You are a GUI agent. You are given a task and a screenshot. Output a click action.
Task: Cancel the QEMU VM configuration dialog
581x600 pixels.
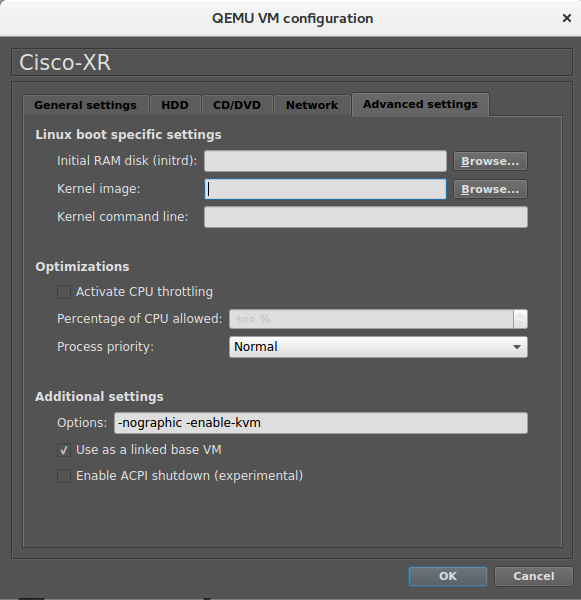point(534,576)
